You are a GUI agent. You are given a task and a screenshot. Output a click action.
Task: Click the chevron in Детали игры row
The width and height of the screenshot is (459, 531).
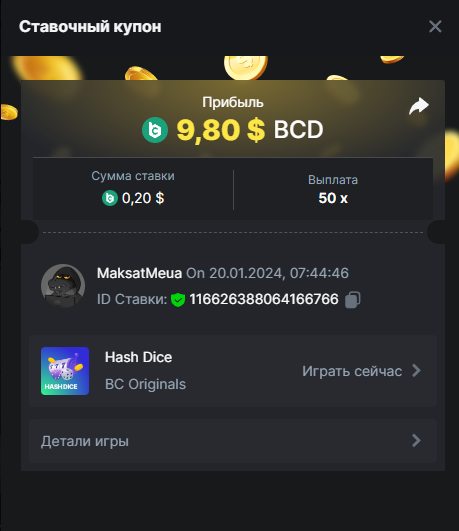(x=416, y=441)
